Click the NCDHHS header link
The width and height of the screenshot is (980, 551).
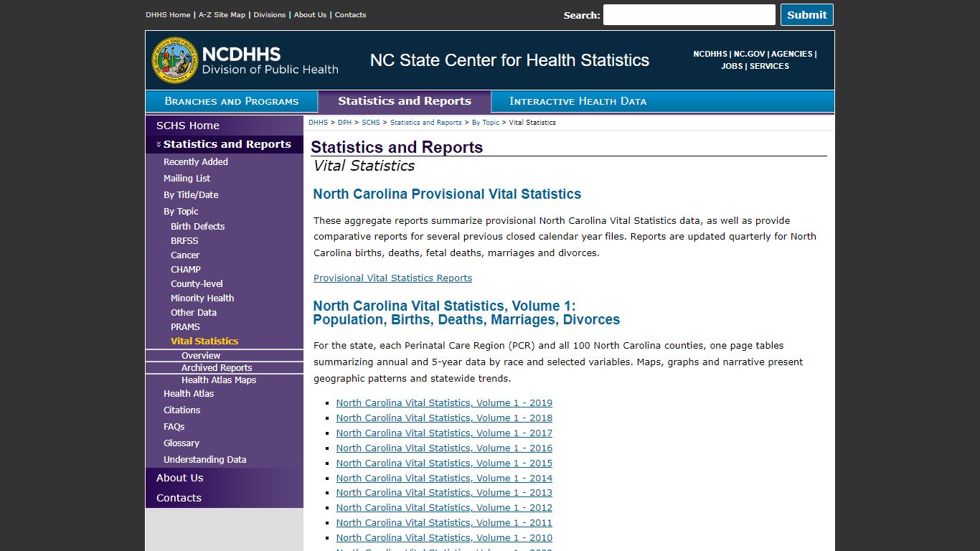point(710,54)
